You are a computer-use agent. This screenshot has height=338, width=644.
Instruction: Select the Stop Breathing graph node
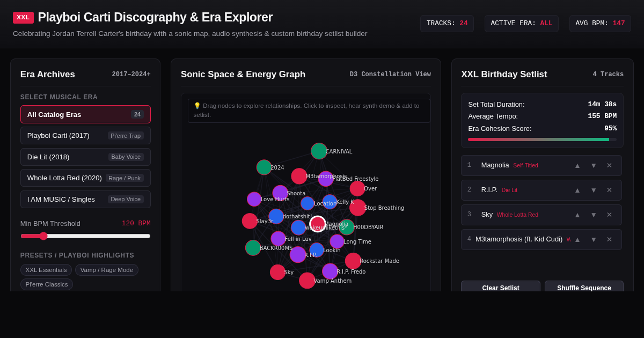[x=357, y=208]
